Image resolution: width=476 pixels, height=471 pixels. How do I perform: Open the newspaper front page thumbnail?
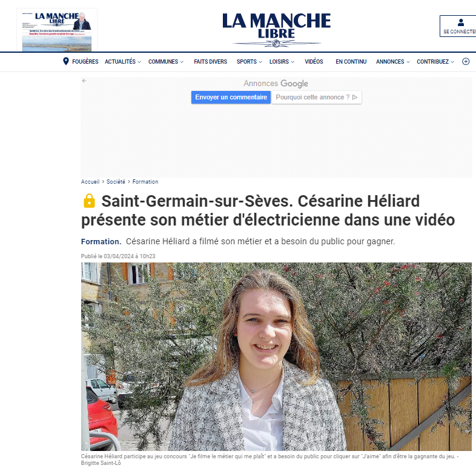tap(57, 30)
